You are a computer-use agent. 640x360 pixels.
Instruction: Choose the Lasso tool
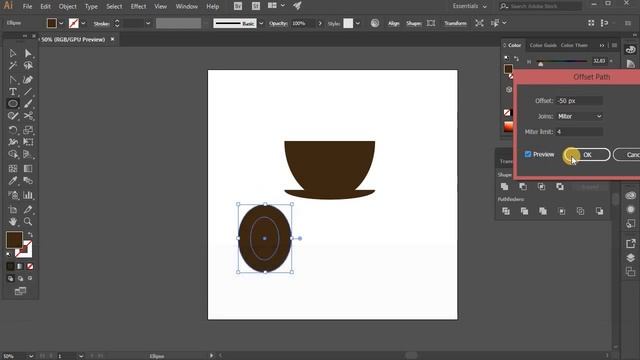tap(28, 66)
